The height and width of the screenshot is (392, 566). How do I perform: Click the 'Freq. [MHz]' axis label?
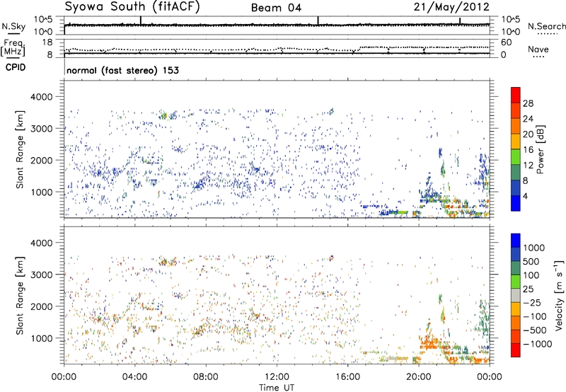click(13, 47)
